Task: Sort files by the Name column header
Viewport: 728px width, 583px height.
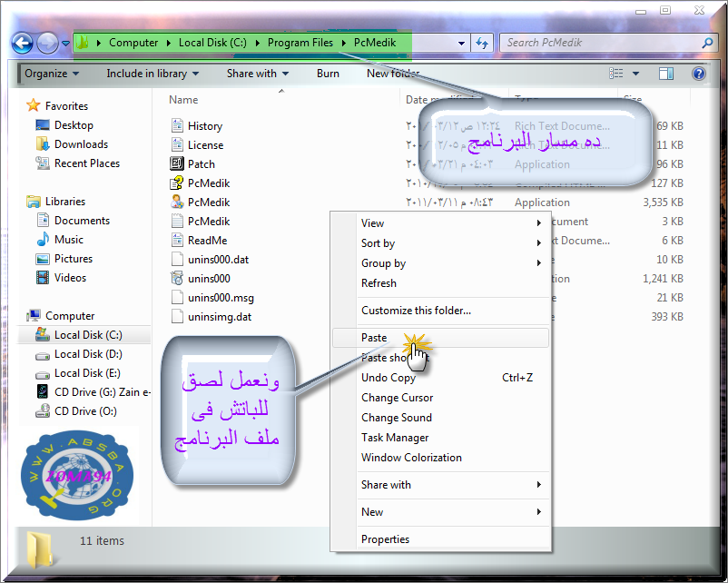Action: tap(183, 99)
